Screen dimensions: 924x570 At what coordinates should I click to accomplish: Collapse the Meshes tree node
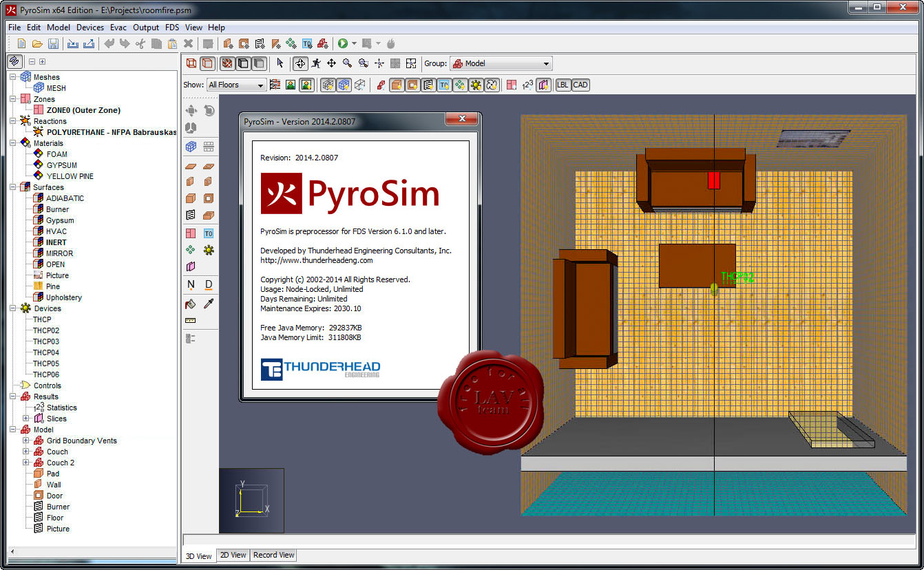[x=13, y=77]
